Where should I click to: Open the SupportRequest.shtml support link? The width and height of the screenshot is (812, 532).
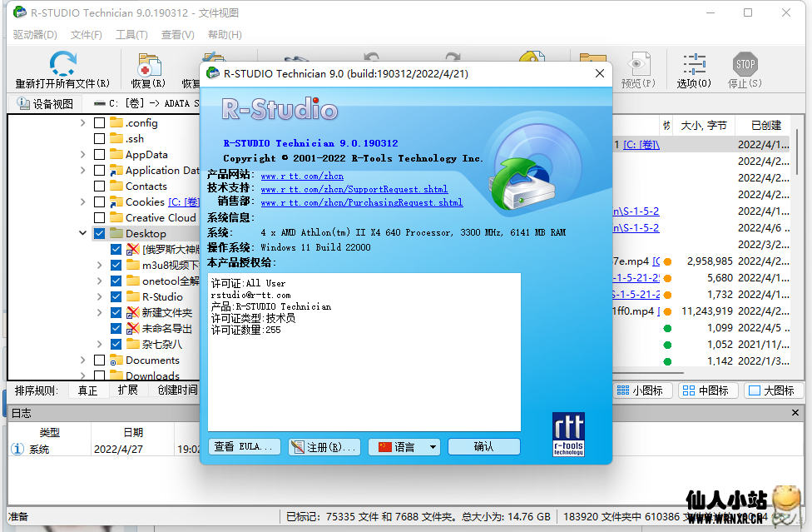click(354, 190)
